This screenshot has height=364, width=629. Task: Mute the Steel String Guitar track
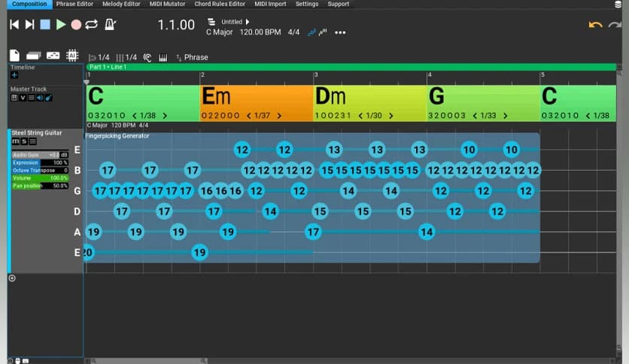click(16, 141)
